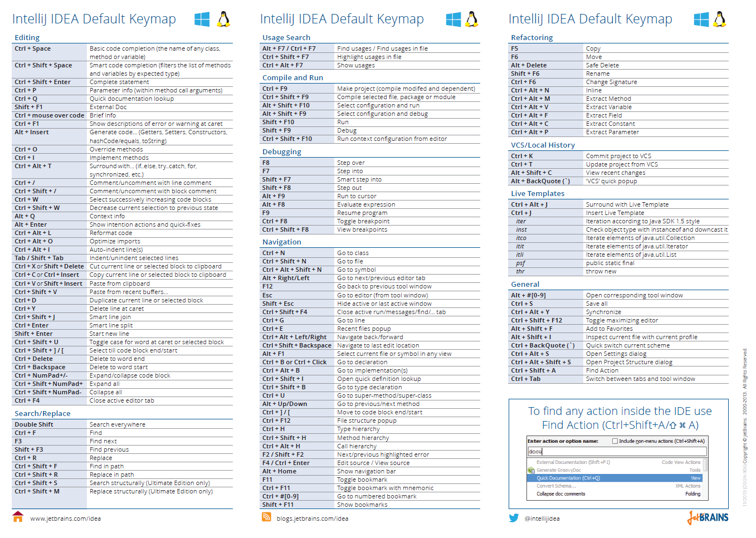Select the highlighted 'Quick Documentation' entry
This screenshot has width=756, height=538.
[568, 478]
